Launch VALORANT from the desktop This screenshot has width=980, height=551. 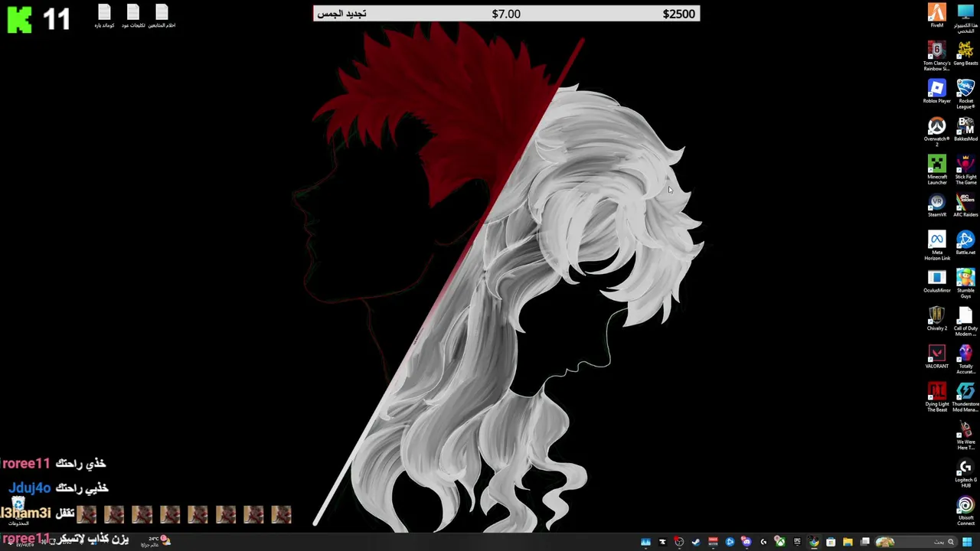point(936,357)
